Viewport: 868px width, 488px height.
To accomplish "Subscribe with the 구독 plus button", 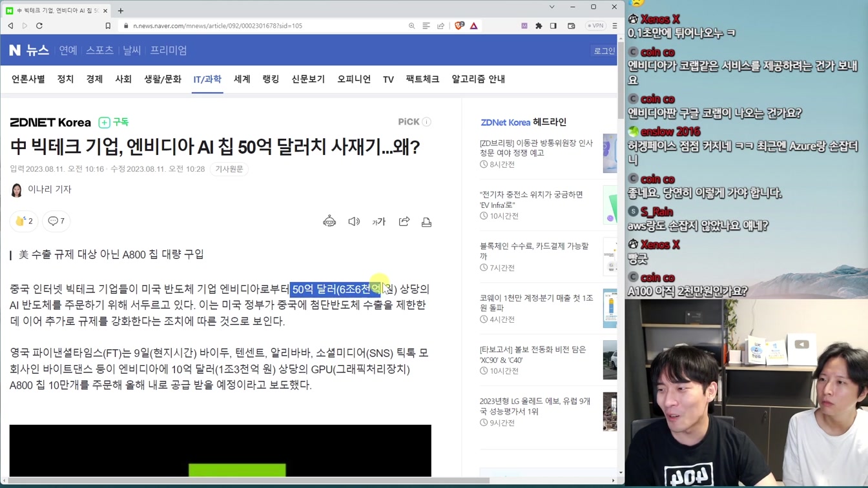I will [114, 122].
